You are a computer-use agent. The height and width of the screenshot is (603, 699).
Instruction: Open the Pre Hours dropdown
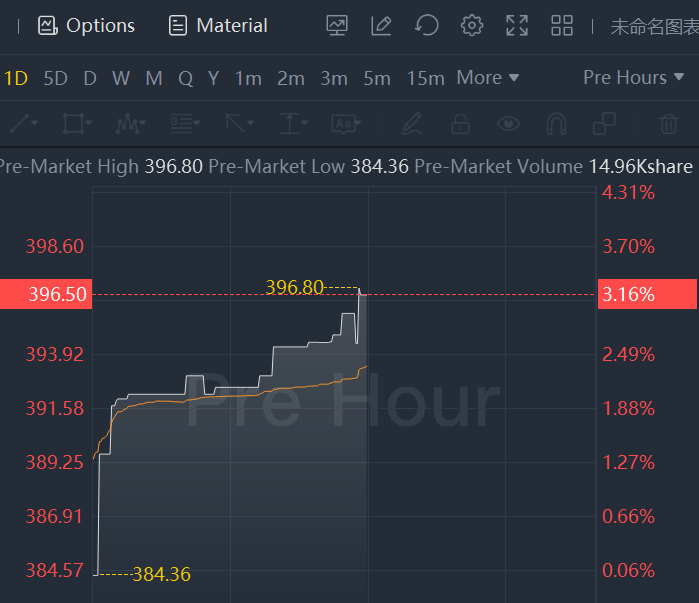(634, 78)
